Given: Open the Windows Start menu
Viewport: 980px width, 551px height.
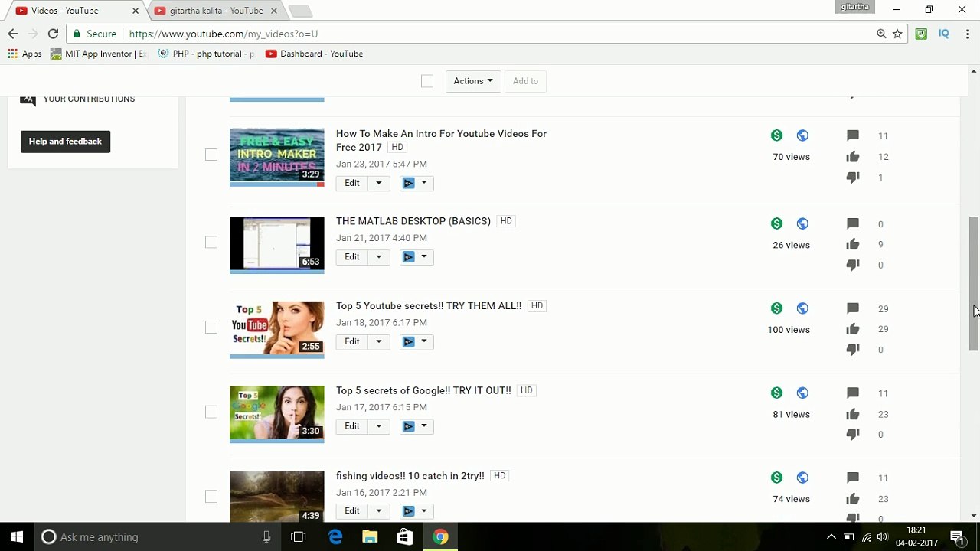Looking at the screenshot, I should click(x=17, y=537).
